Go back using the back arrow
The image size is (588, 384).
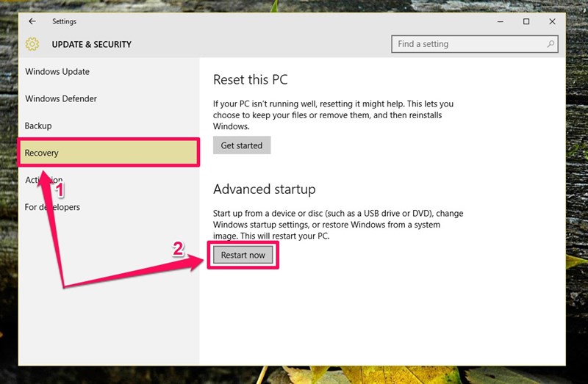tap(32, 21)
